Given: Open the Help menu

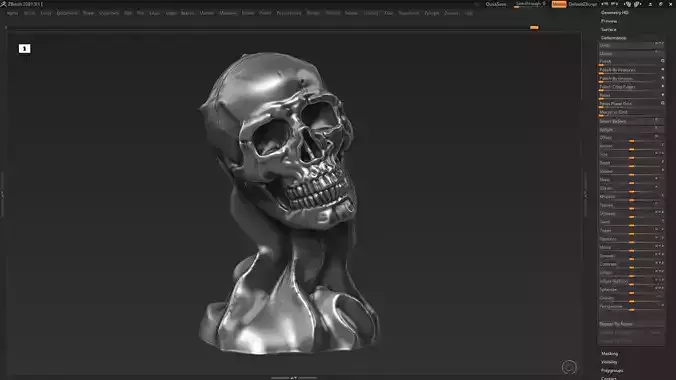Looking at the screenshot, I should pos(469,13).
